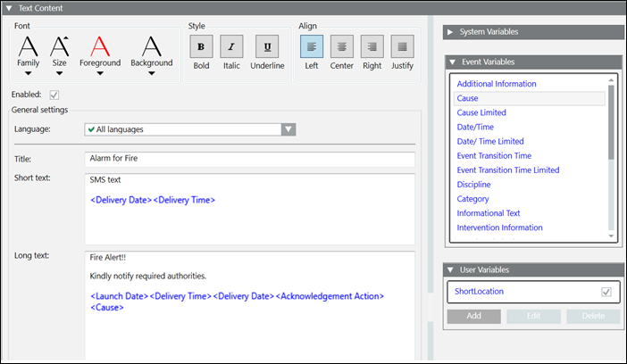Justify the text alignment
627x364 pixels.
tap(403, 46)
